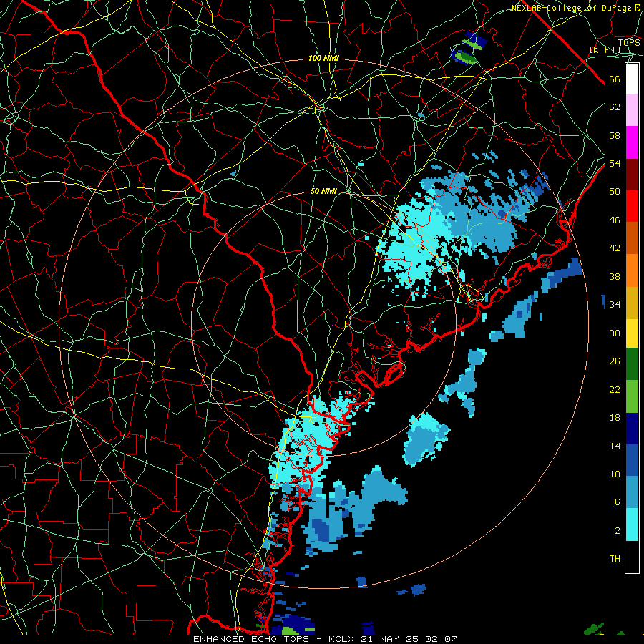The width and height of the screenshot is (644, 644).
Task: Choose the light steel-blue legend swatch
Action: tap(632, 492)
